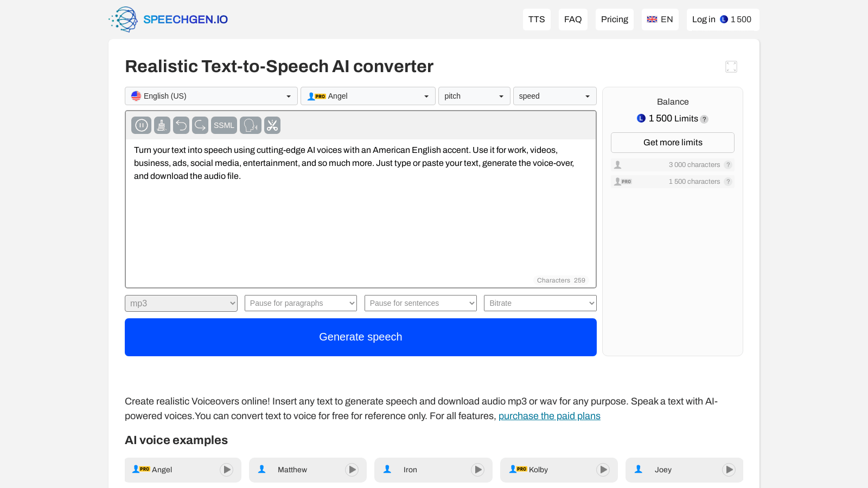Image resolution: width=868 pixels, height=488 pixels.
Task: Click the help icon beside 3 000 characters
Action: coord(728,165)
